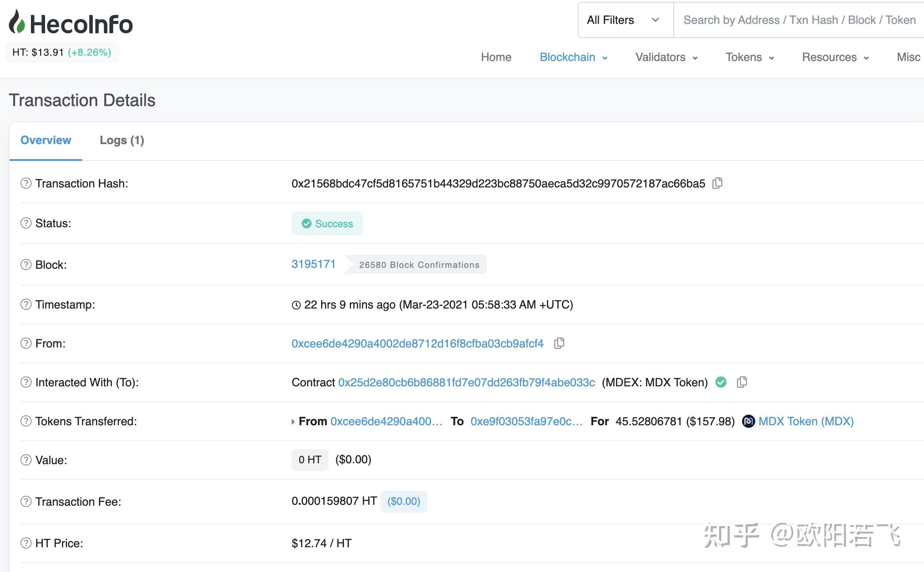Click the HecoInfo flame logo
Viewport: 924px width, 572px height.
point(17,22)
